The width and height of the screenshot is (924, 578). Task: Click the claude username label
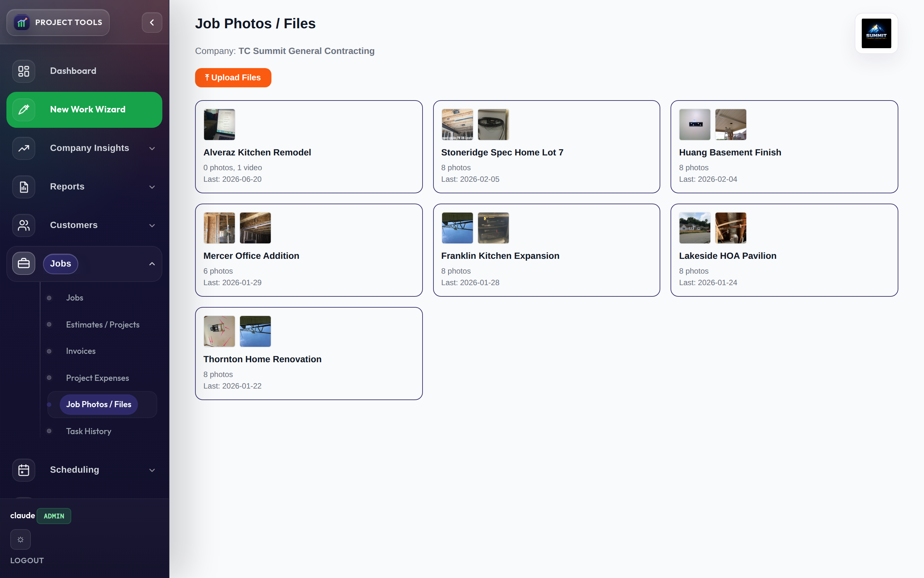point(22,516)
